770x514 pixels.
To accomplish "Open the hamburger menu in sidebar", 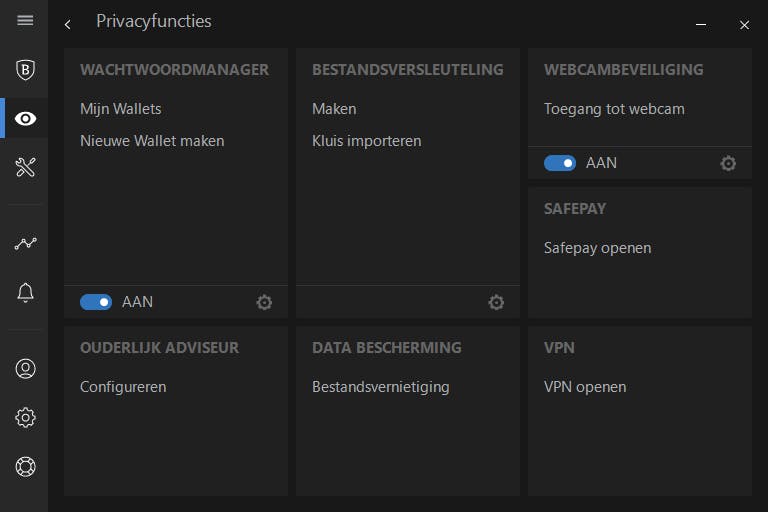I will (25, 21).
